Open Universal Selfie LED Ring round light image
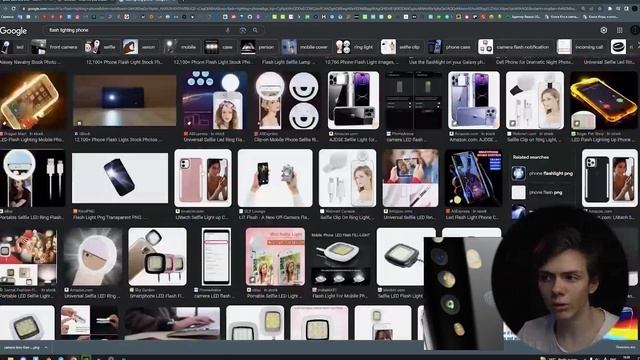The image size is (640, 360). [x=93, y=257]
